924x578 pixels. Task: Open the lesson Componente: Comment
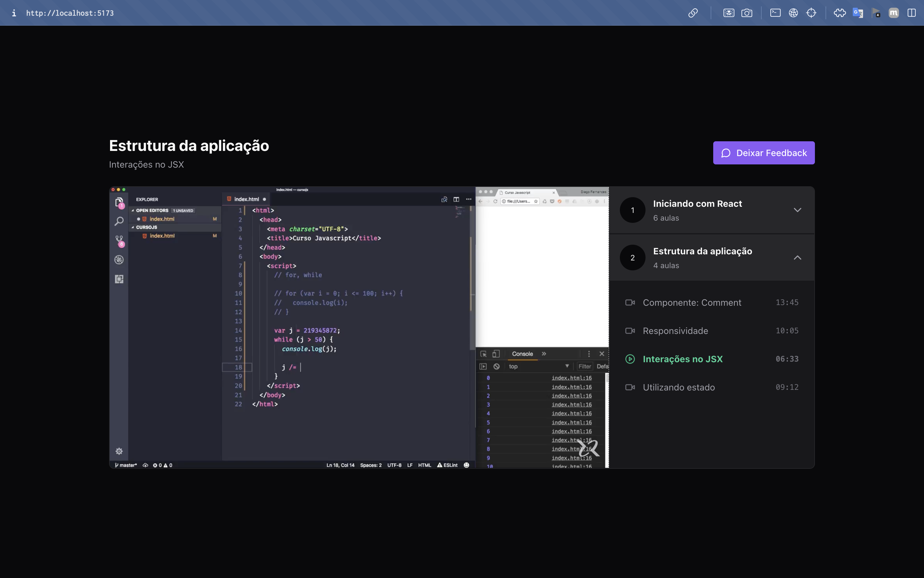712,302
